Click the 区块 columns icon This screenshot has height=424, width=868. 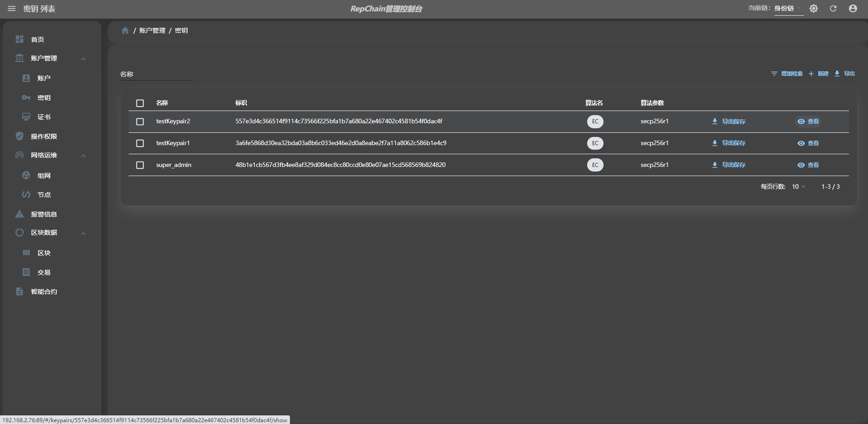(26, 252)
